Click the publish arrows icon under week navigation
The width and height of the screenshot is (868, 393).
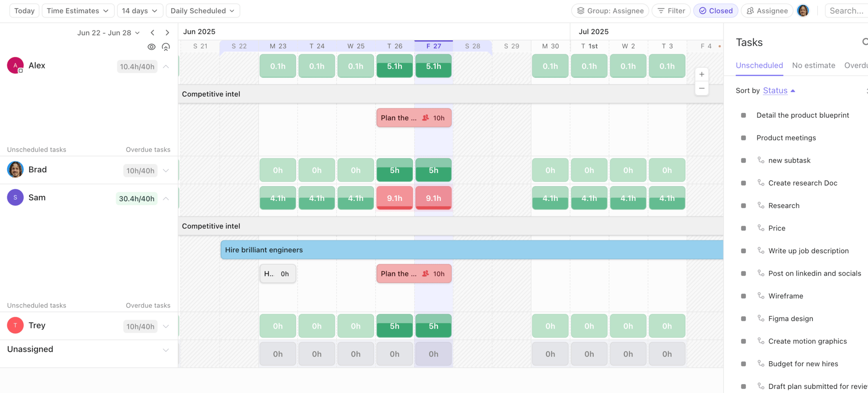pos(166,47)
